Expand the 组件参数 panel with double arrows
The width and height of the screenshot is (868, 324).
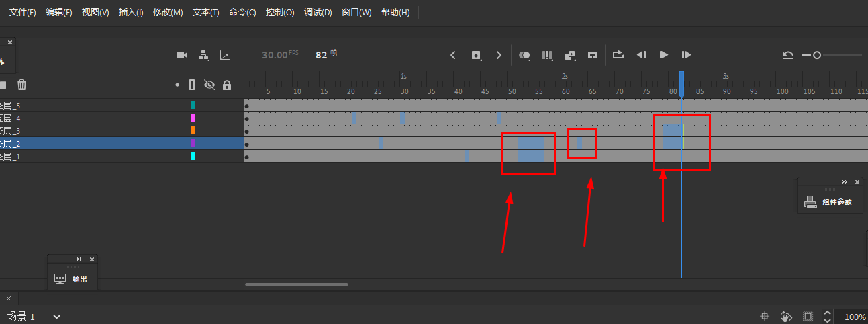coord(845,181)
